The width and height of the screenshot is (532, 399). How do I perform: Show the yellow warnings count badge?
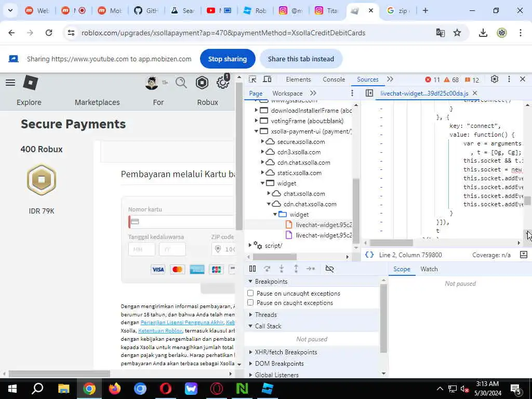(451, 79)
